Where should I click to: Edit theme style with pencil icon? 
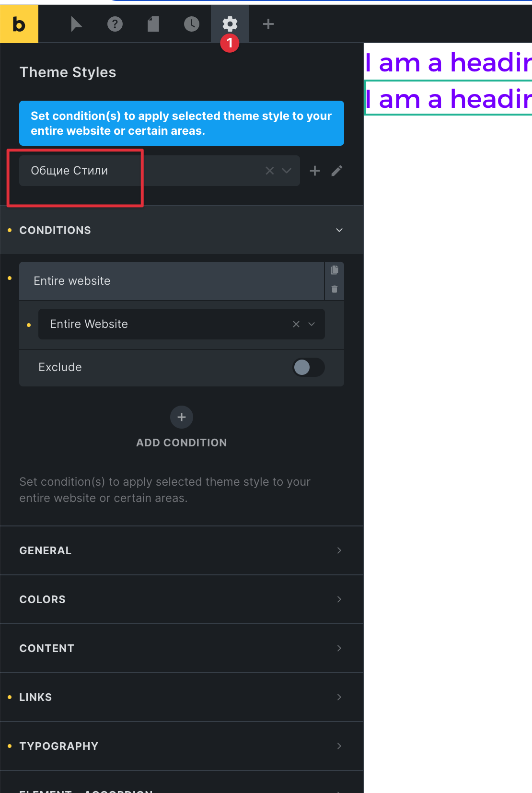[x=337, y=171]
